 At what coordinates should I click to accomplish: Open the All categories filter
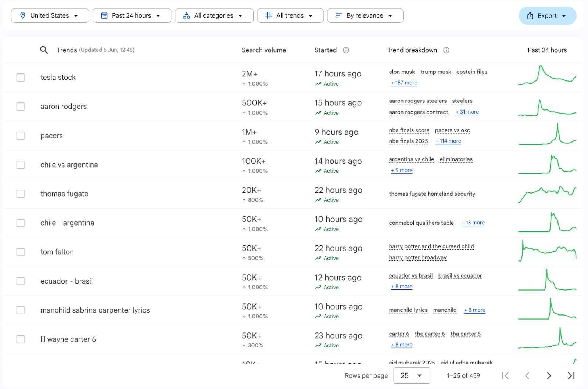tap(214, 15)
